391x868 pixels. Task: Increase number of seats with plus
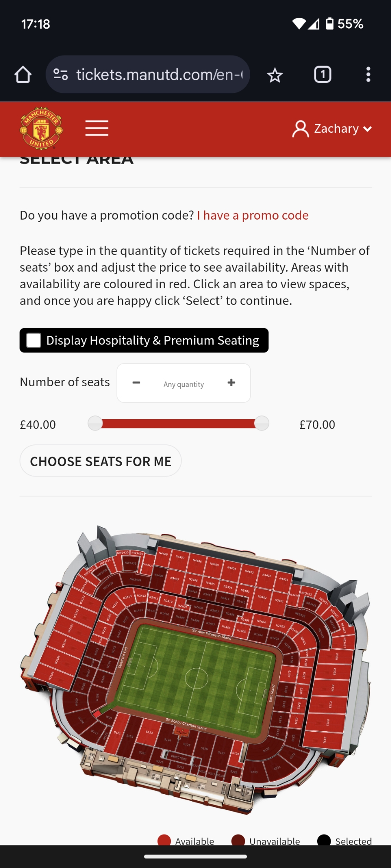(231, 383)
